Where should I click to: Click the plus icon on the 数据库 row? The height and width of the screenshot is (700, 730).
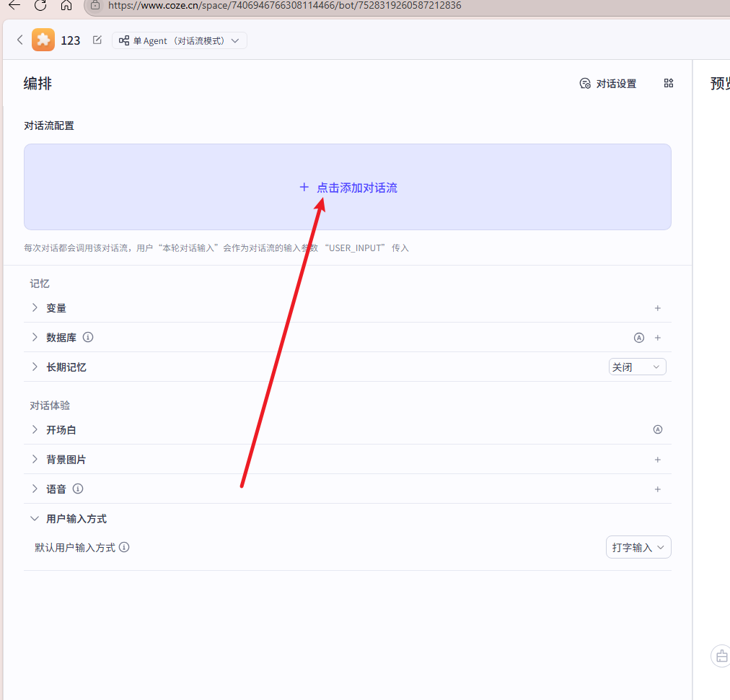click(657, 338)
